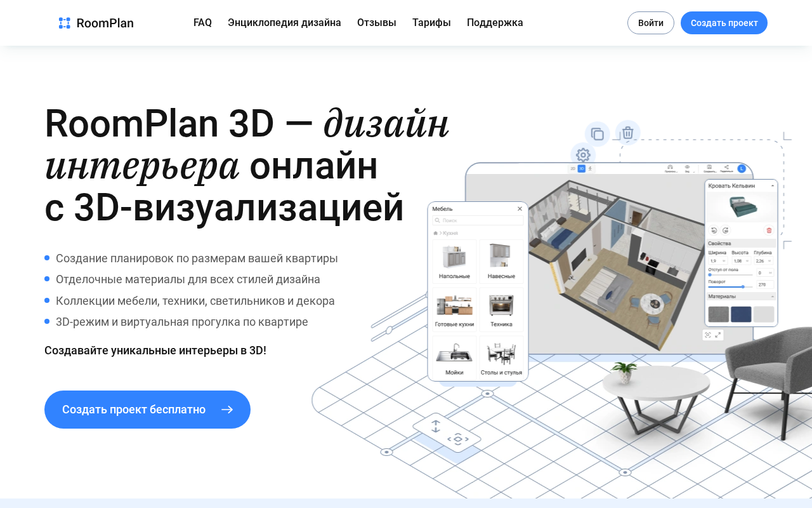Click the settings gear icon

[583, 155]
